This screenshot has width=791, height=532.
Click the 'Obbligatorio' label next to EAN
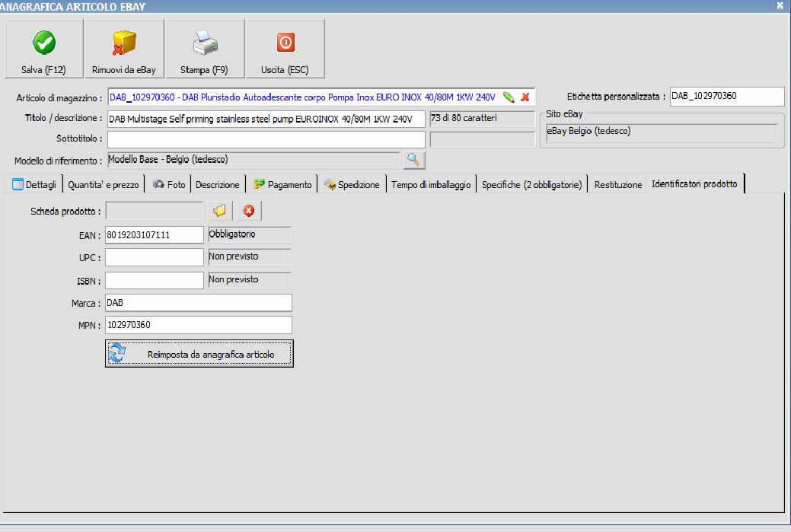pyautogui.click(x=250, y=234)
